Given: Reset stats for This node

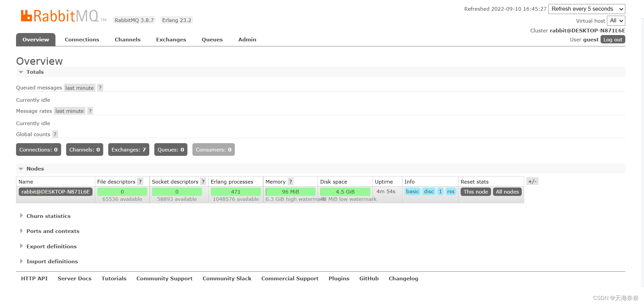Looking at the screenshot, I should (476, 192).
